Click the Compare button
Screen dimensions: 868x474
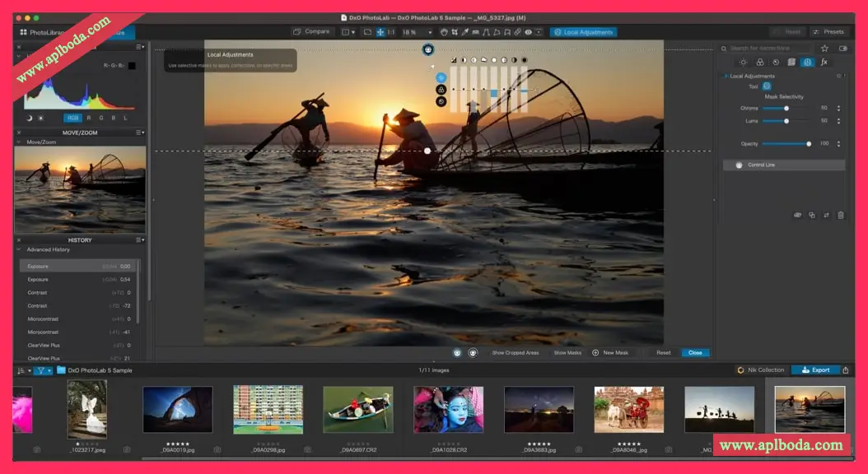point(310,32)
